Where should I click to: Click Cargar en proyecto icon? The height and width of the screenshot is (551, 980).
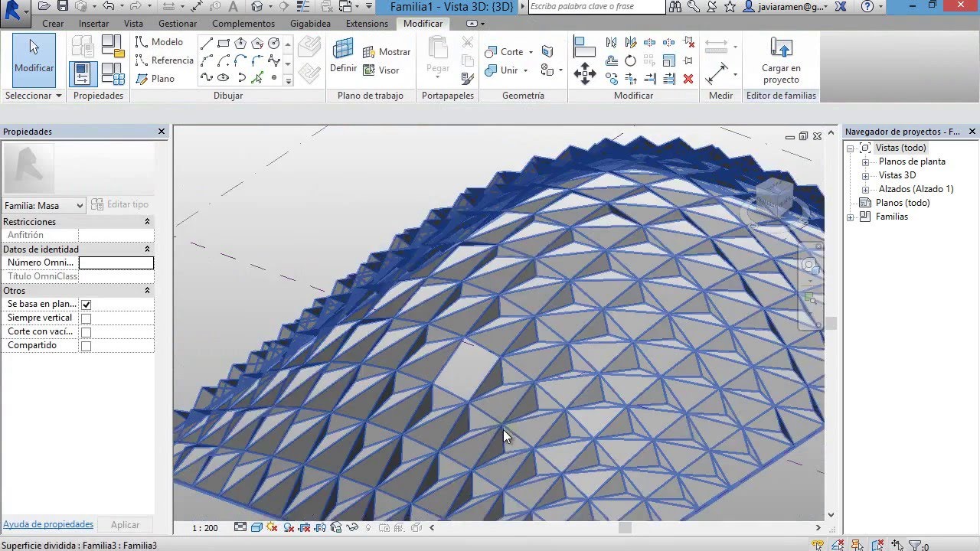(x=781, y=60)
